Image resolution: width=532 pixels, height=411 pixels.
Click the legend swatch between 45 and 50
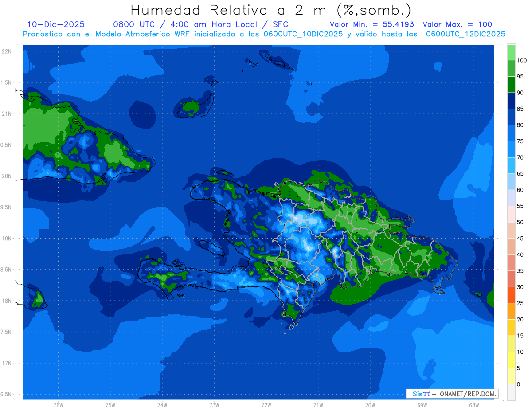coord(511,230)
